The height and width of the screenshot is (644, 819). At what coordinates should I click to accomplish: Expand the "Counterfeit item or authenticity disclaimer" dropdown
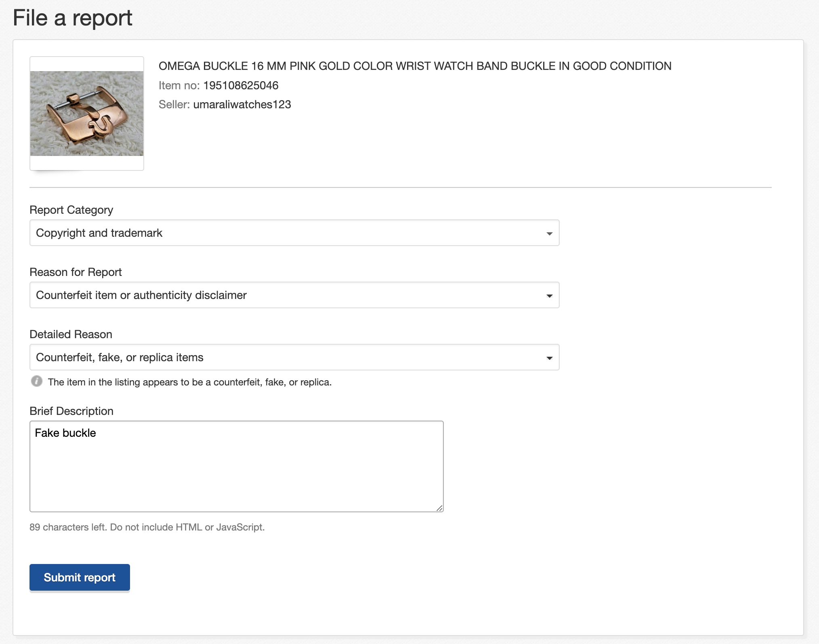pos(294,295)
